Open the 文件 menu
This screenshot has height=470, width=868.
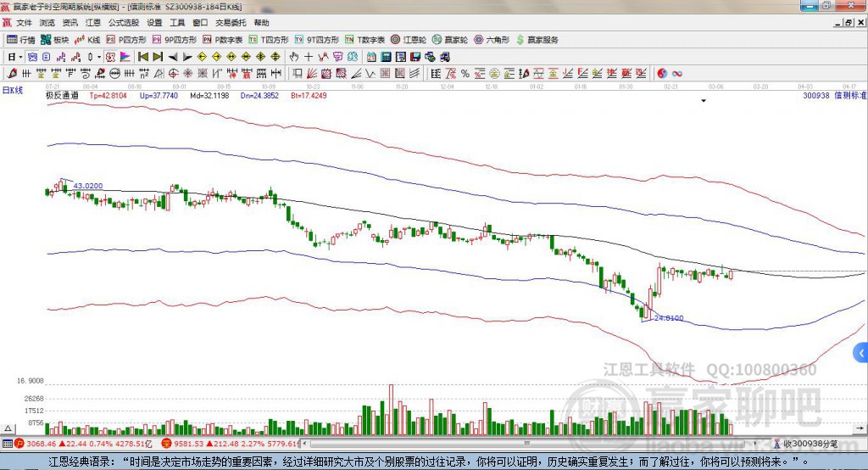(x=24, y=23)
